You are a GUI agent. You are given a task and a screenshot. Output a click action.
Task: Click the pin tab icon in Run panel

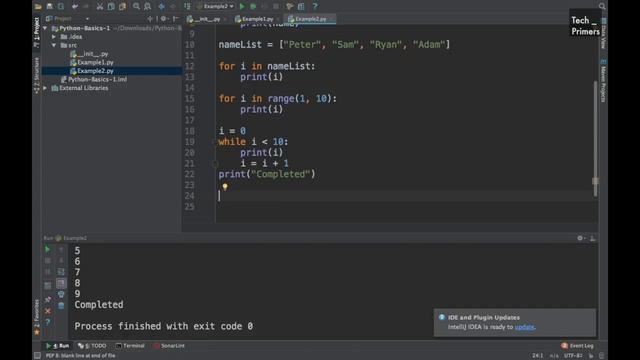[x=48, y=300]
